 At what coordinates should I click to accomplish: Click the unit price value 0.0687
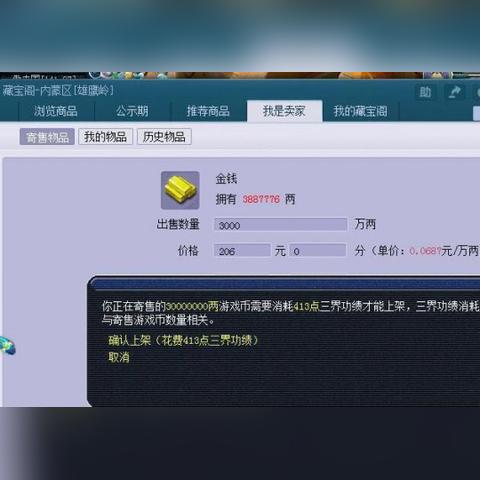425,251
